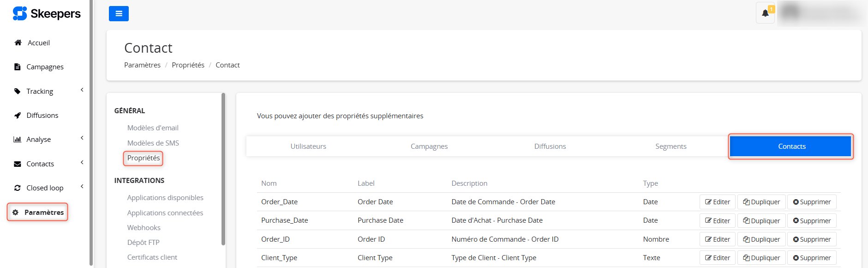This screenshot has height=268, width=868.
Task: Click the Description column header
Action: [x=469, y=183]
